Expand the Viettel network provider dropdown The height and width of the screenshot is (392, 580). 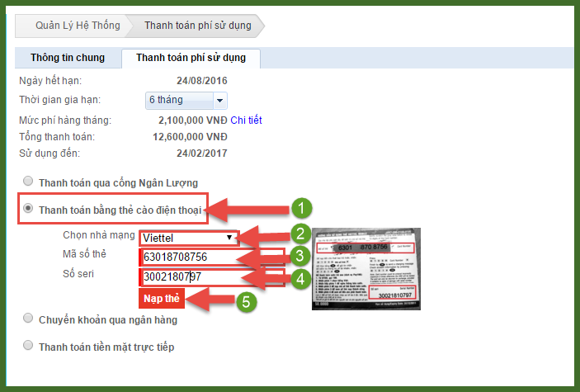coord(190,238)
